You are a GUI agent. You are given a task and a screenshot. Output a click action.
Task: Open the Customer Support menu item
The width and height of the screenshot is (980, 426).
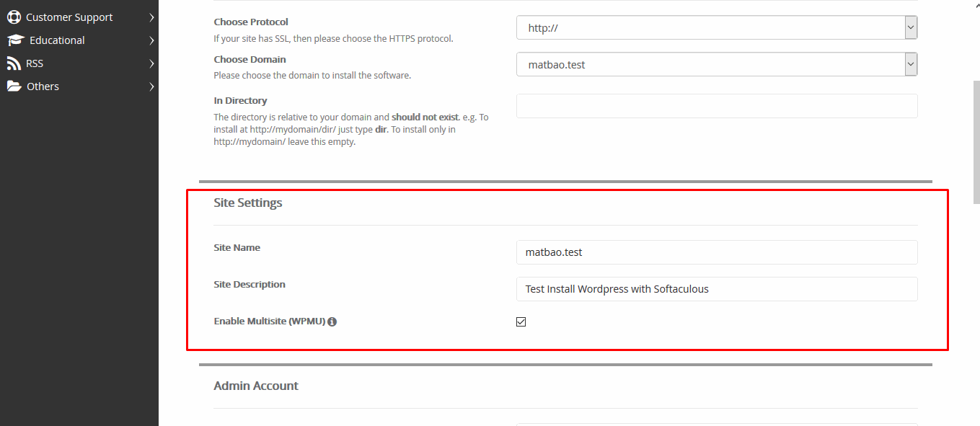pos(69,17)
